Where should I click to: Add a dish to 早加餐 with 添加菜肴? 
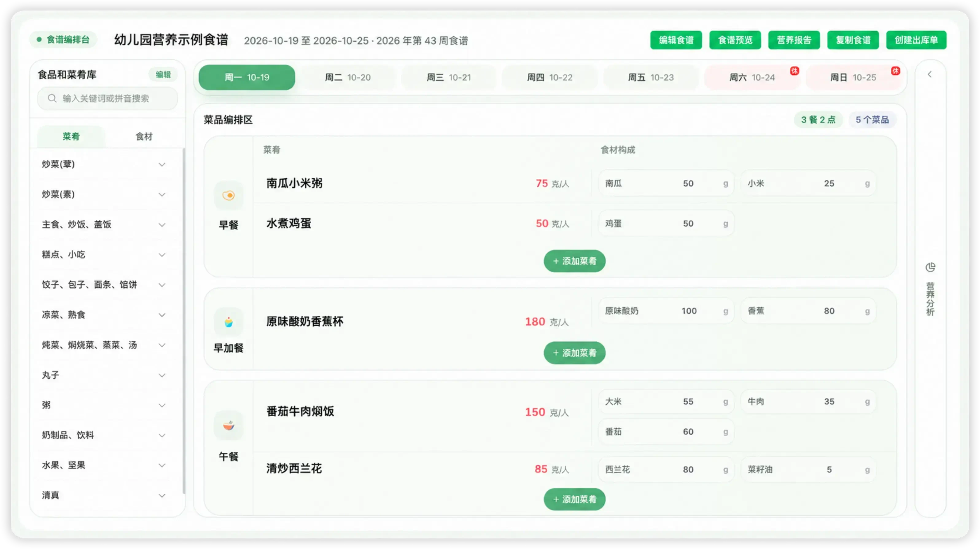(574, 353)
